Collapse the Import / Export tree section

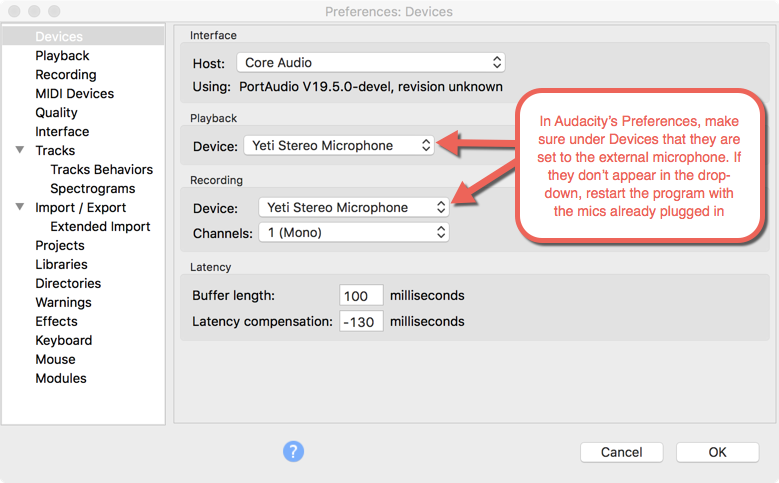pos(20,207)
